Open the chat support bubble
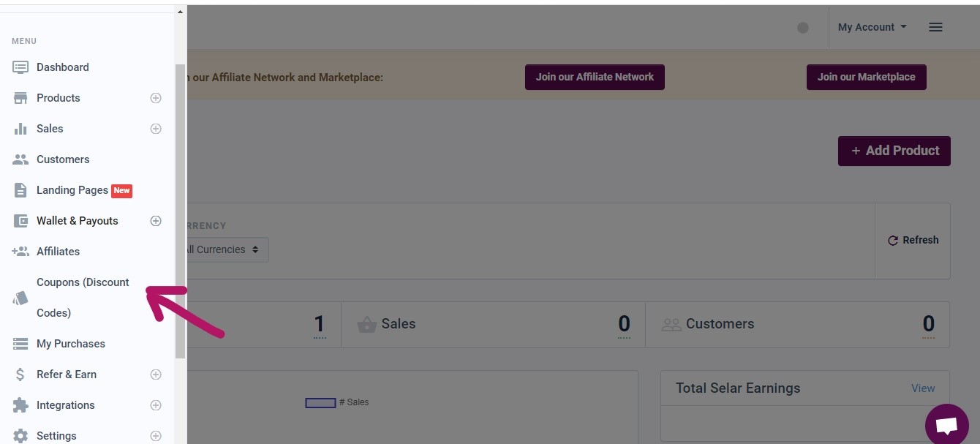Image resolution: width=980 pixels, height=444 pixels. [x=947, y=425]
